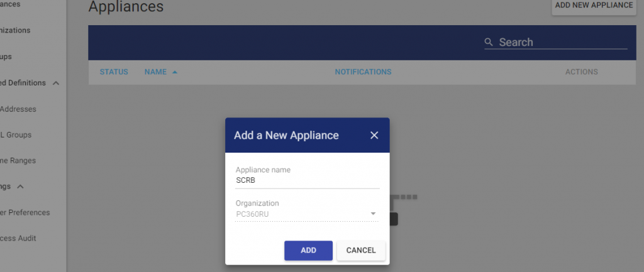644x272 pixels.
Task: Close the Add a New Appliance dialog
Action: point(374,135)
